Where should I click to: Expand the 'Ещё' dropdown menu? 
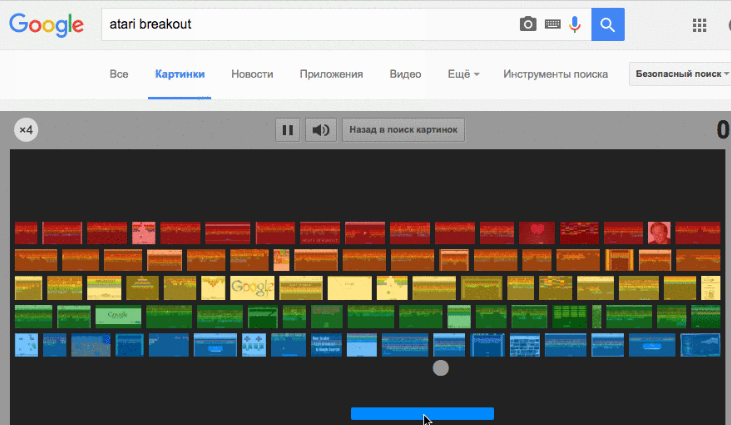pyautogui.click(x=463, y=74)
